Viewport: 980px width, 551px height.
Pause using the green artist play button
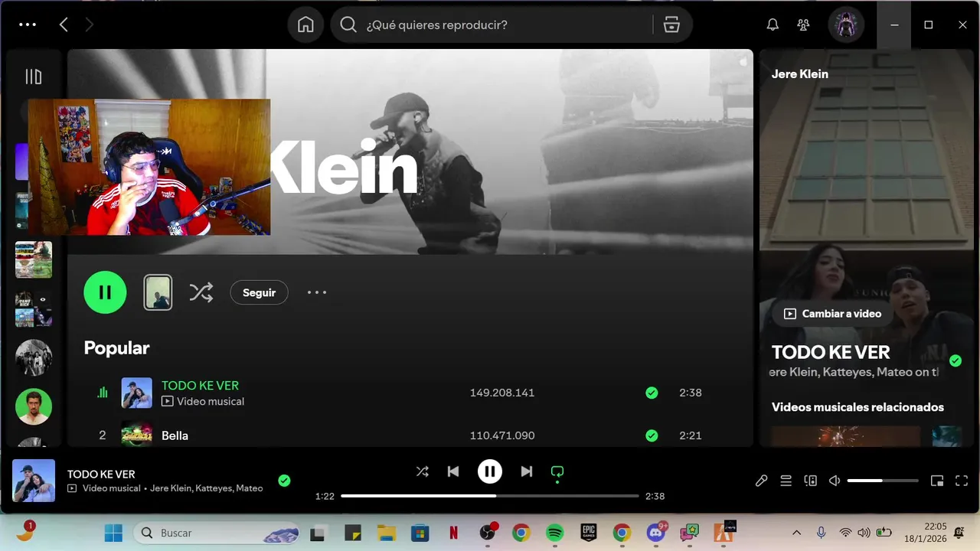[x=105, y=292]
